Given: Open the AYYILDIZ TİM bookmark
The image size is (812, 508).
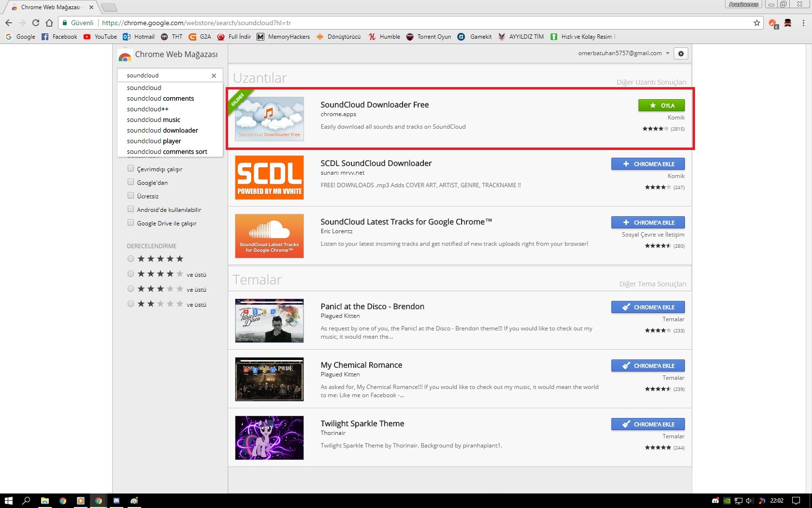Looking at the screenshot, I should tap(521, 37).
